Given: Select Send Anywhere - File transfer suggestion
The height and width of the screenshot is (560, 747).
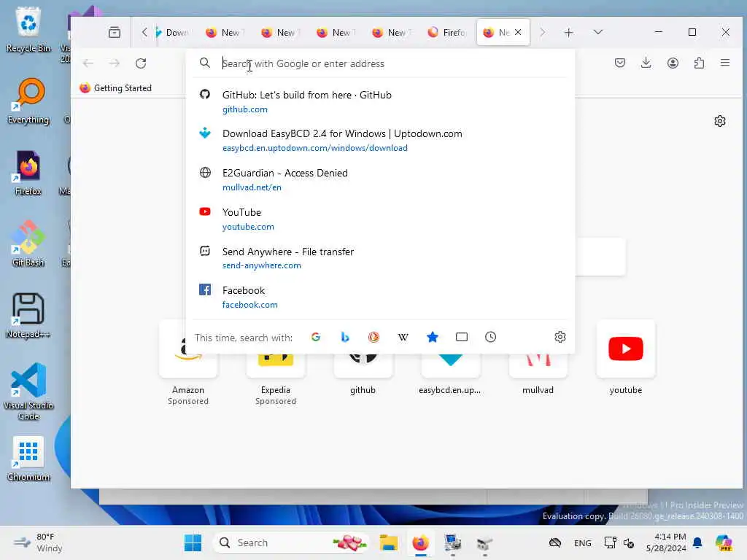Looking at the screenshot, I should 380,257.
